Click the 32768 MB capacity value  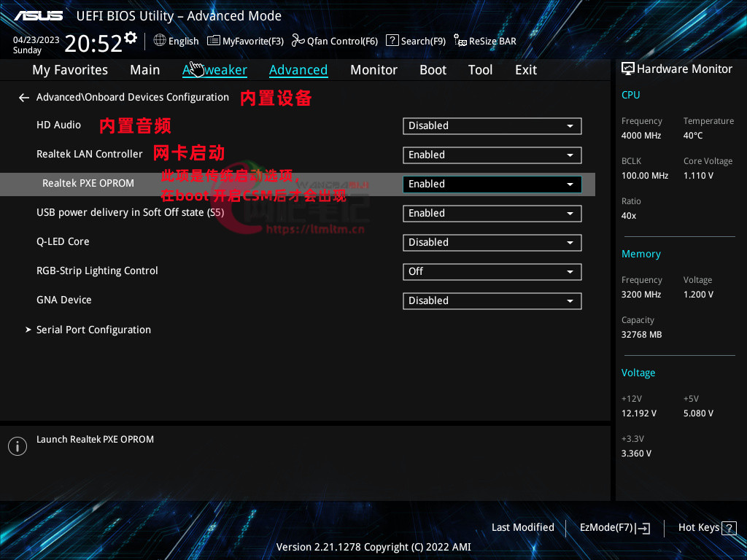click(x=642, y=335)
